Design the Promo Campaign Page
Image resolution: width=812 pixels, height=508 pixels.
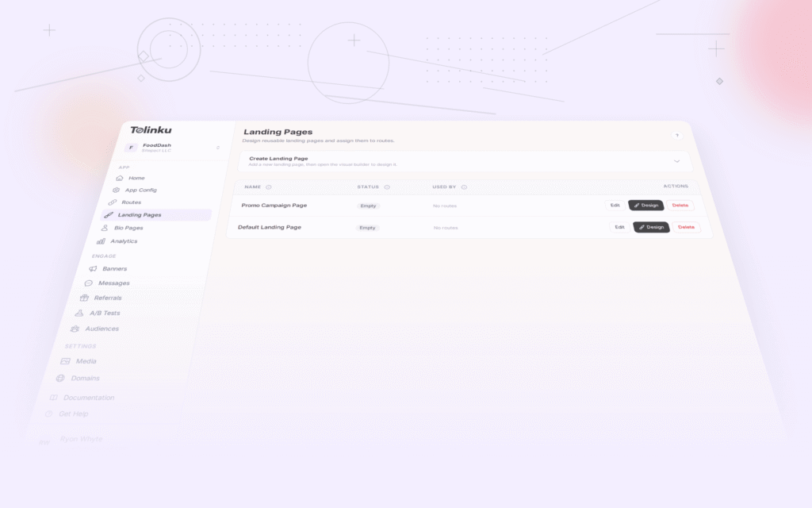[645, 206]
